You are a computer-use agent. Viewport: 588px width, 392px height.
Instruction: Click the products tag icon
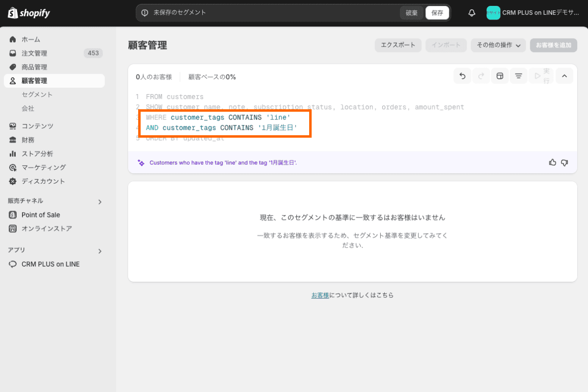point(13,67)
